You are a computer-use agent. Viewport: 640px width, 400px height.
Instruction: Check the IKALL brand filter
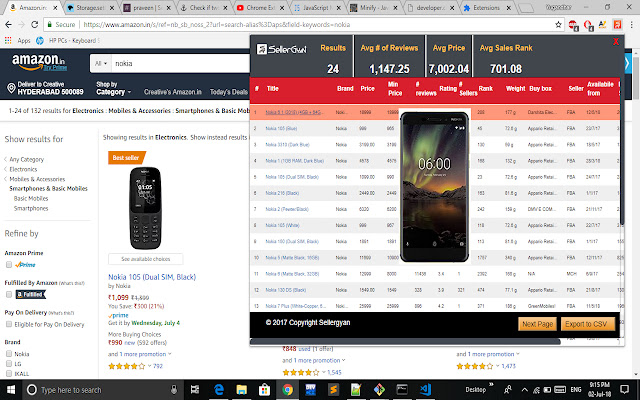point(9,373)
